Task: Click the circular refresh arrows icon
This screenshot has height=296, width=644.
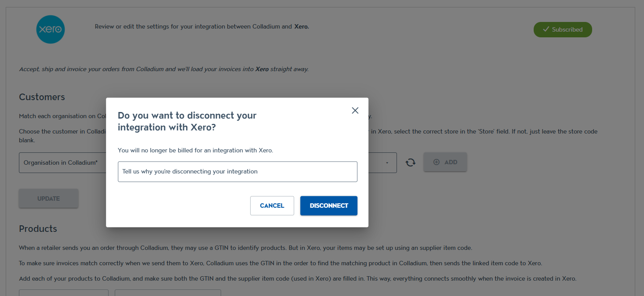Action: click(411, 162)
